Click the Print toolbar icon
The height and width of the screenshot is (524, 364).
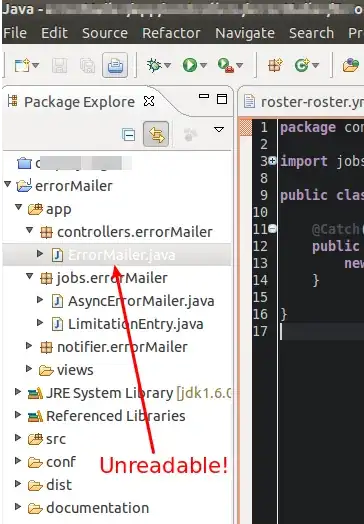(x=115, y=65)
